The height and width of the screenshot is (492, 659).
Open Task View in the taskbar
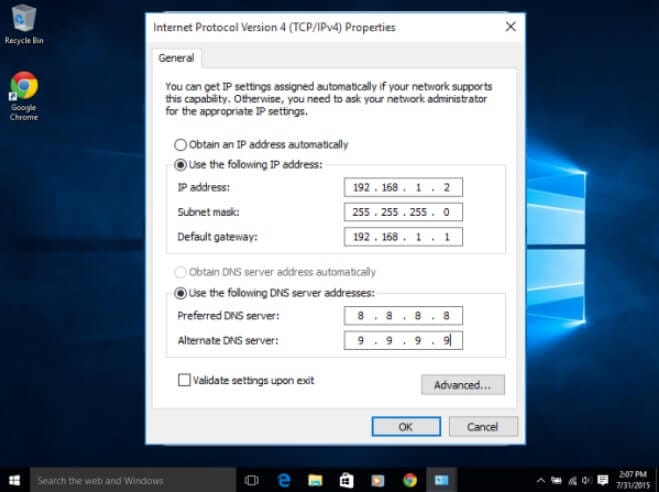pyautogui.click(x=251, y=480)
